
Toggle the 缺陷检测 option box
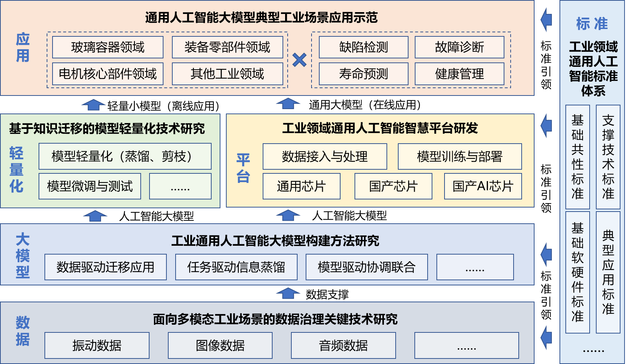tap(363, 47)
